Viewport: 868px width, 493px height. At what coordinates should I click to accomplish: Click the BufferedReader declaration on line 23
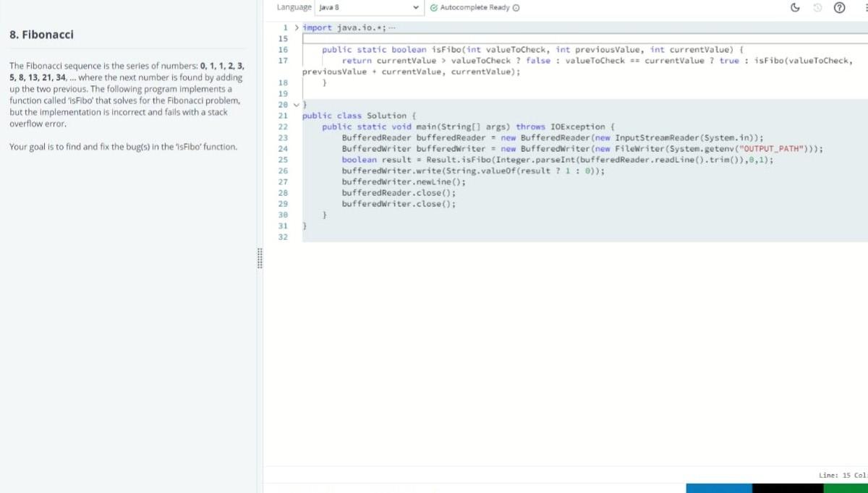[553, 137]
